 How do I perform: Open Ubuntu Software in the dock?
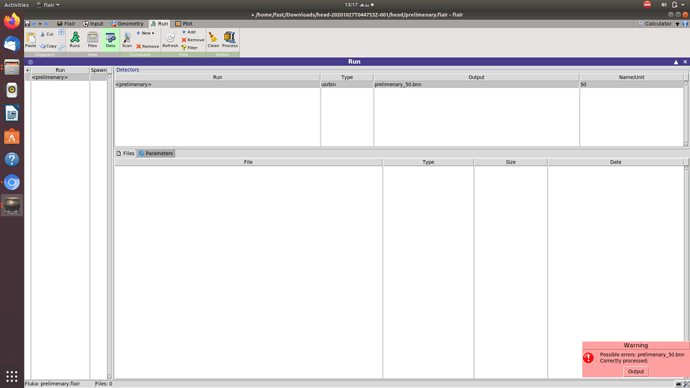click(x=12, y=137)
